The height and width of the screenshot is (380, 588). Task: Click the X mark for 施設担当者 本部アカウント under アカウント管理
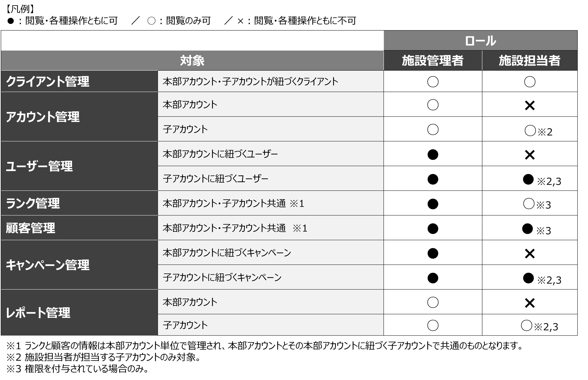pos(529,106)
